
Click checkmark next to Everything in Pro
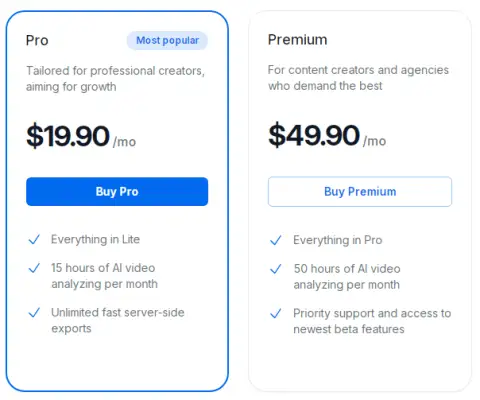coord(276,240)
